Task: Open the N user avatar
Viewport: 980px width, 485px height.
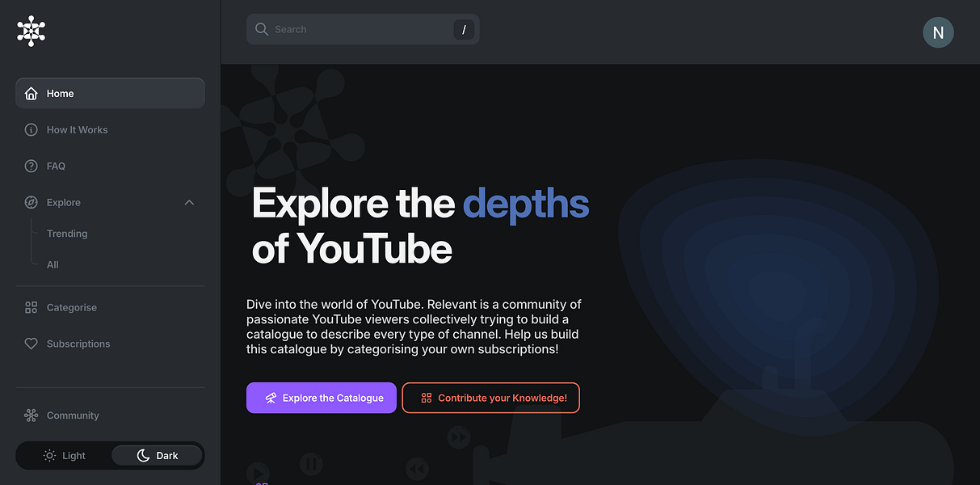Action: click(x=938, y=32)
